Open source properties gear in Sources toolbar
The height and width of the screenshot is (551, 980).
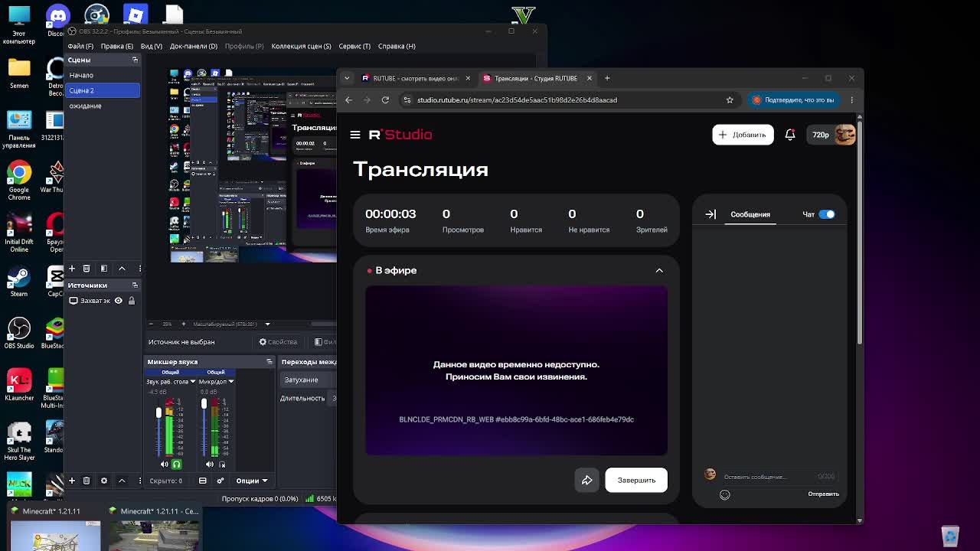pos(104,481)
